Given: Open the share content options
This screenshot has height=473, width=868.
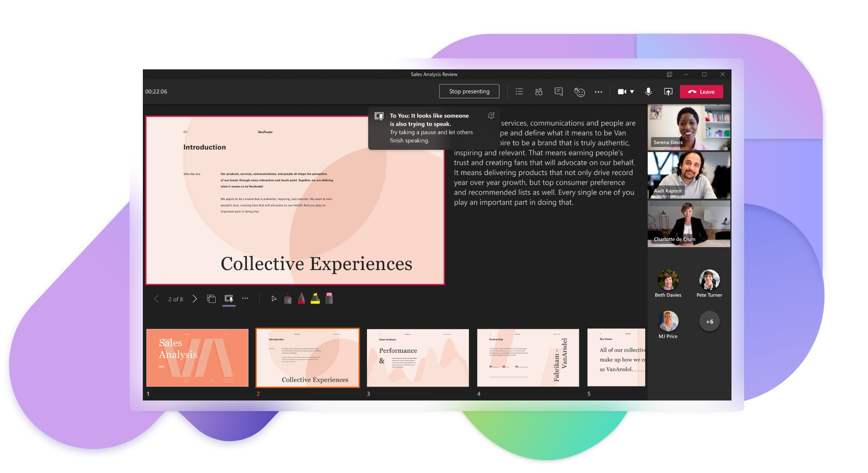Looking at the screenshot, I should (x=668, y=91).
